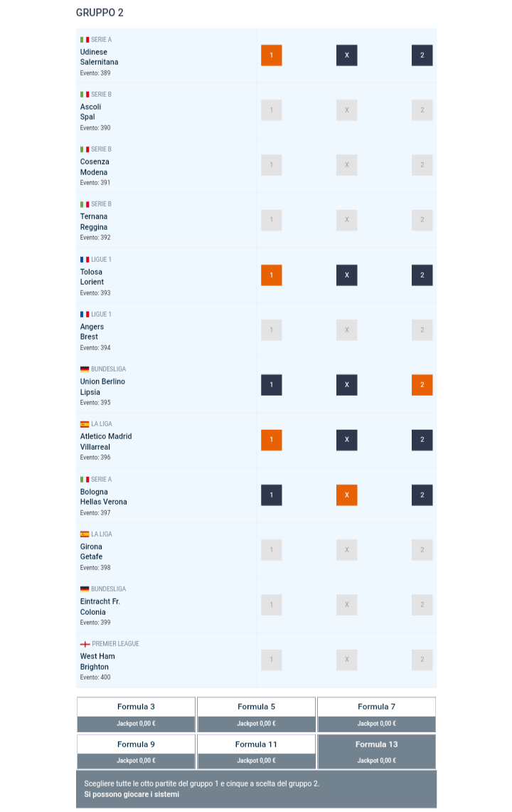Open the Formula 11 tab
The height and width of the screenshot is (812, 512).
pos(256,744)
